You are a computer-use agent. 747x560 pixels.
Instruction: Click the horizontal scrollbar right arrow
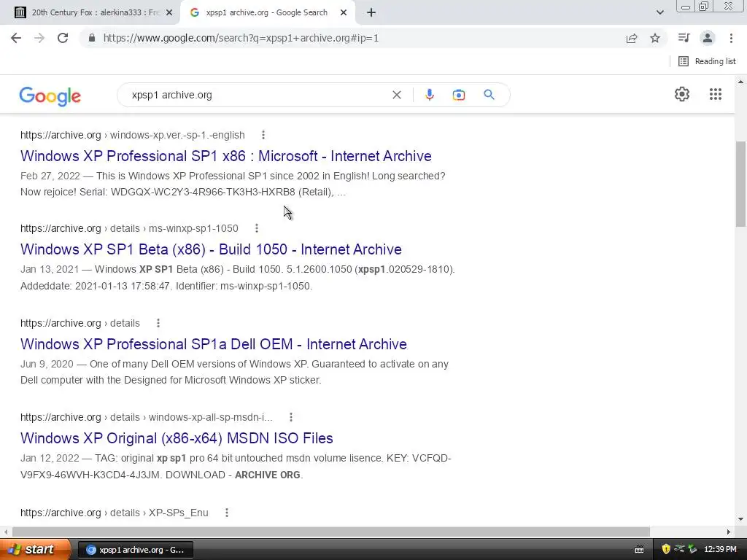pos(729,532)
